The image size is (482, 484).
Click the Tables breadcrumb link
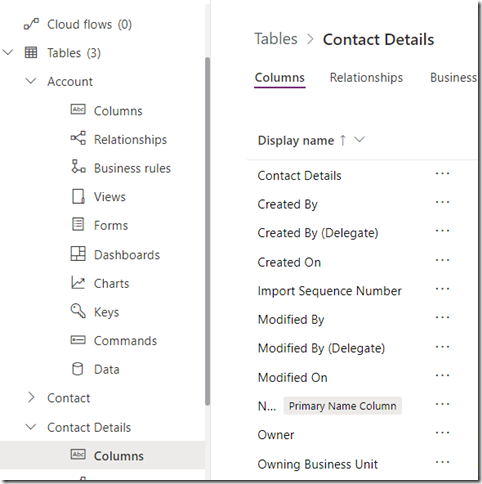276,39
